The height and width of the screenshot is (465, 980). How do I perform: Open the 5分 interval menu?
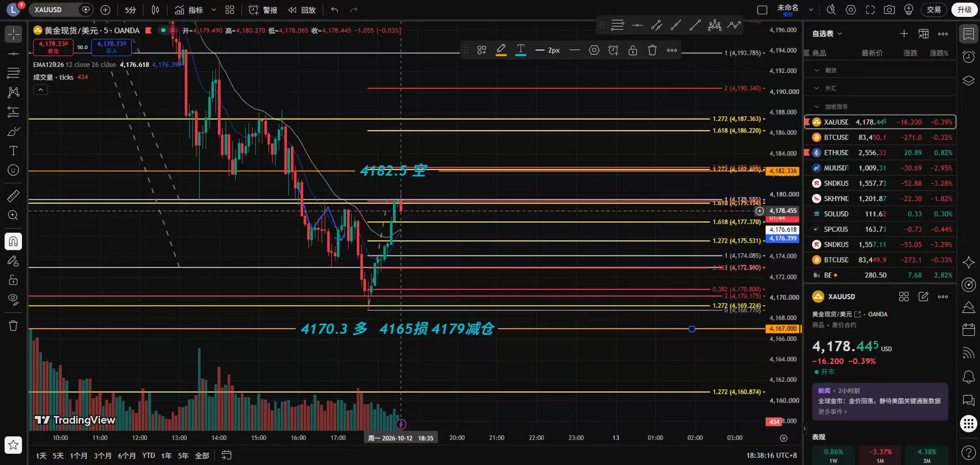pos(130,10)
